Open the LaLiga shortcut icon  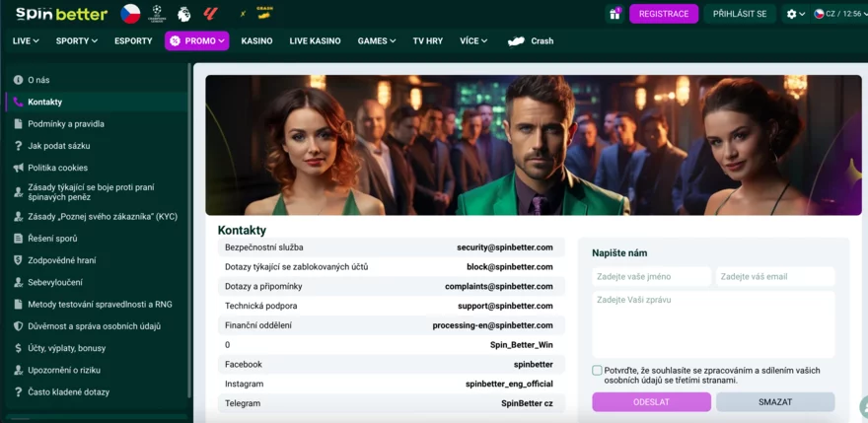pyautogui.click(x=210, y=14)
